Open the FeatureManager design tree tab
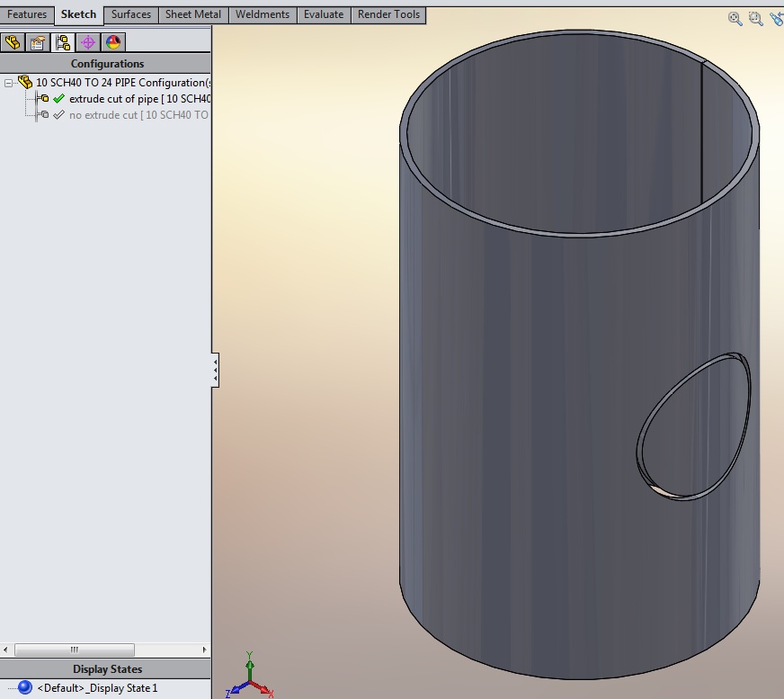Image resolution: width=784 pixels, height=699 pixels. (13, 42)
